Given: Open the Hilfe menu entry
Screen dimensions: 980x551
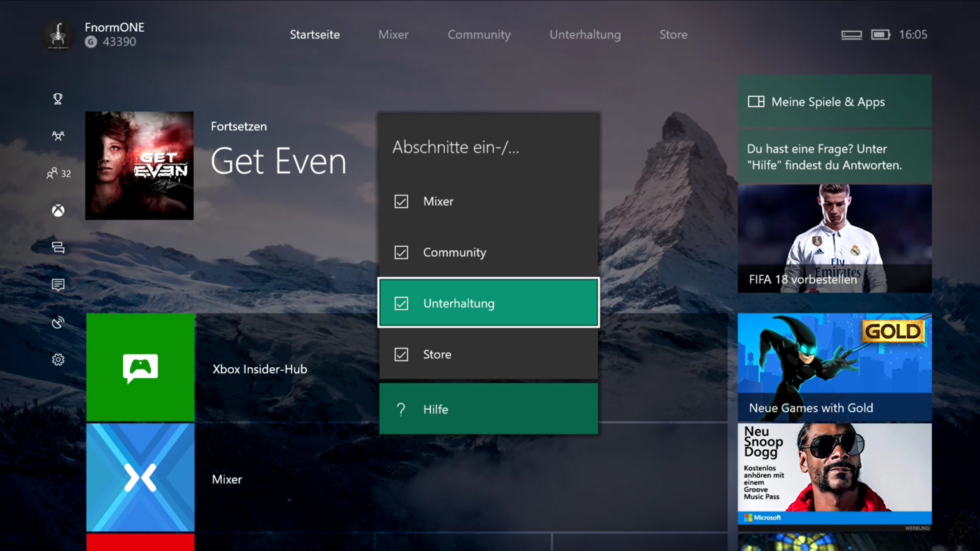Looking at the screenshot, I should pos(488,409).
